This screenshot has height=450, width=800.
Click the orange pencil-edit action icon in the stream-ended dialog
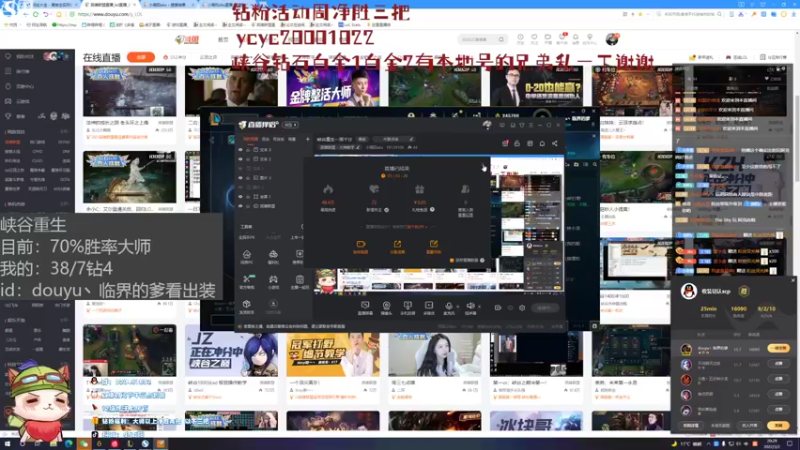(434, 246)
